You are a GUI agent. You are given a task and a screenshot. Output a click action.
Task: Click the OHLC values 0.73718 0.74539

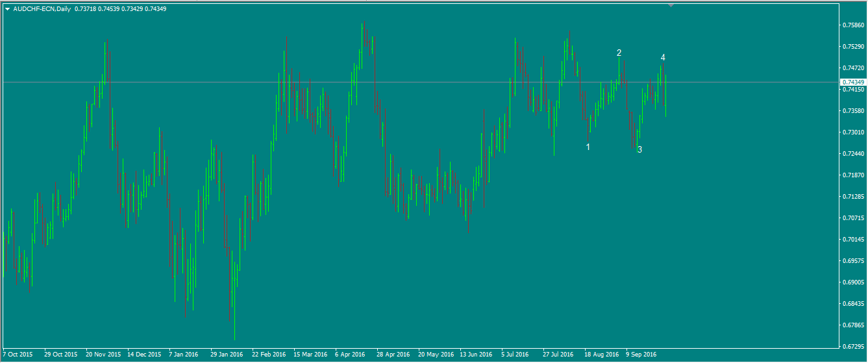97,9
